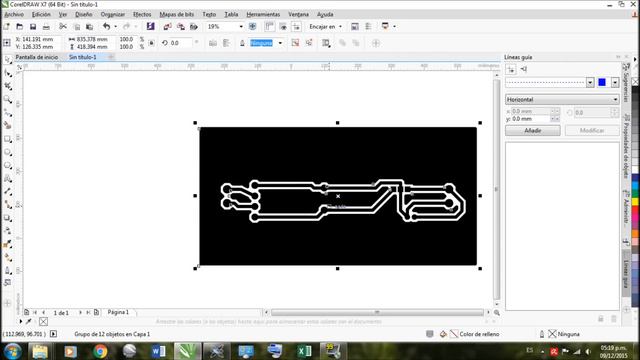Click the Import icon

(167, 27)
